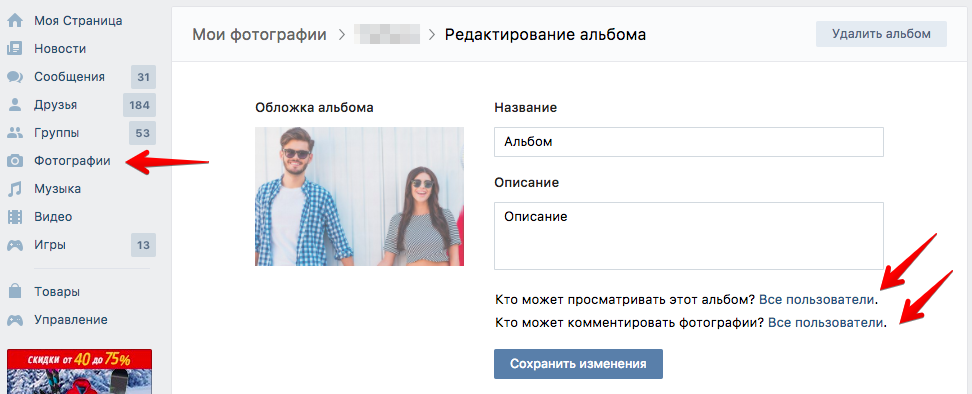Open Моя Страница in the sidebar
Viewport: 972px width, 394px height.
pyautogui.click(x=78, y=20)
